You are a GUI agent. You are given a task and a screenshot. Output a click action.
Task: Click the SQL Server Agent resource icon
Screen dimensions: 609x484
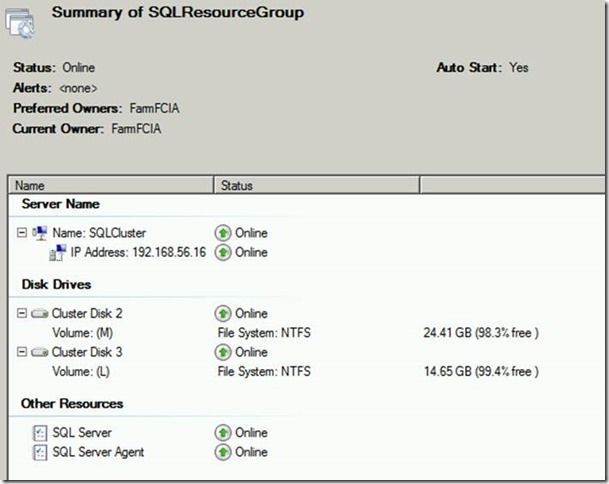[40, 452]
